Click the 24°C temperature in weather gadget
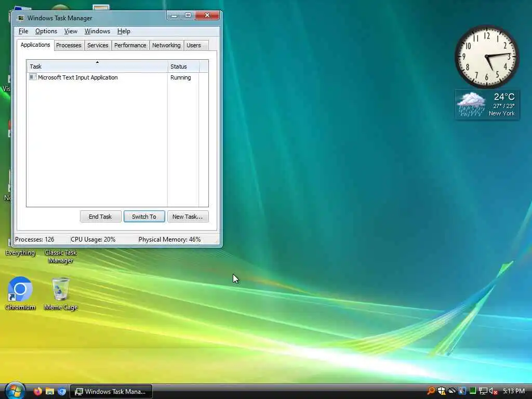 click(x=504, y=97)
